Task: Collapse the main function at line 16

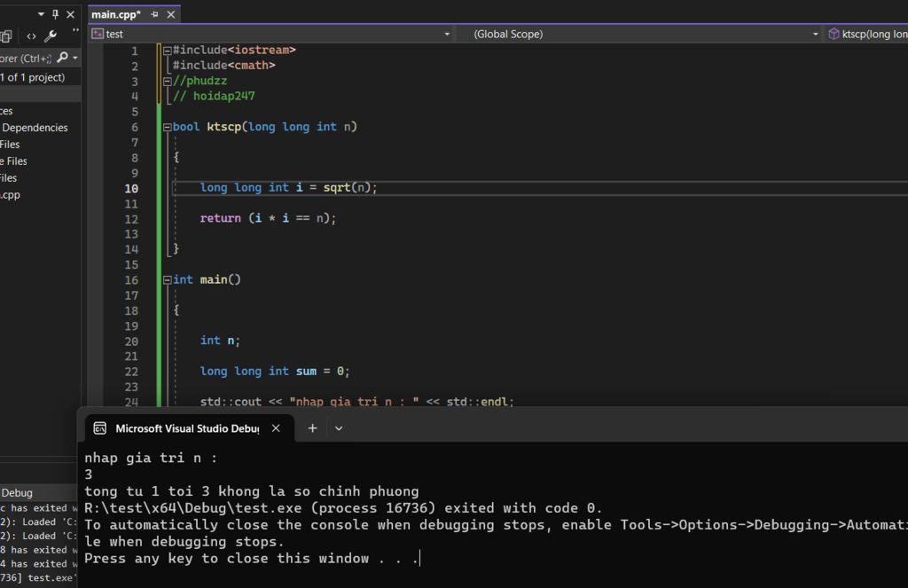Action: [167, 279]
